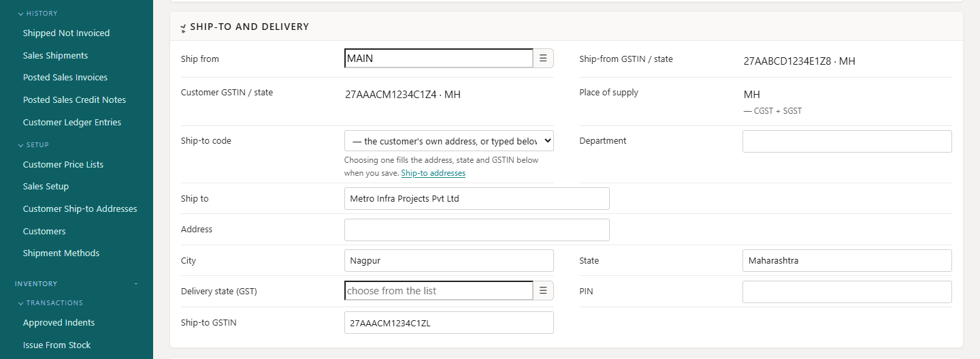Open Sales Shipments in sidebar
Viewport: 980px width, 359px height.
pyautogui.click(x=55, y=55)
